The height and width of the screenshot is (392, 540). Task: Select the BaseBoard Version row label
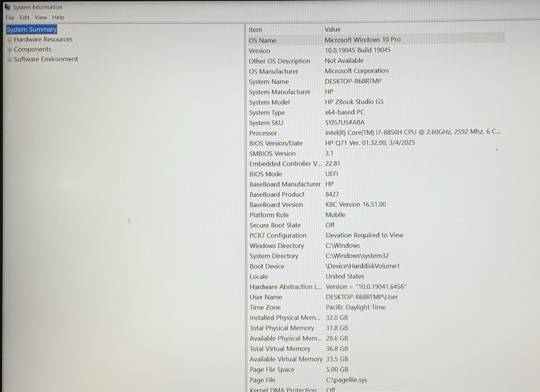coord(276,205)
